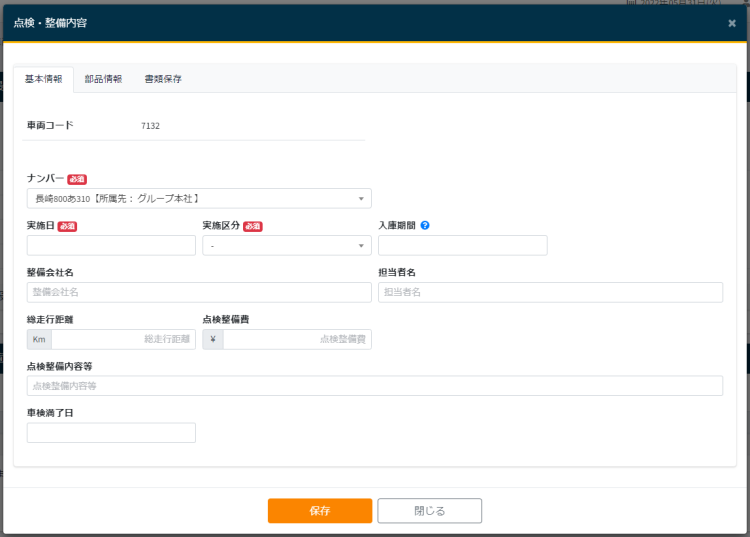Screen dimensions: 750x537
Task: Focus the 実施日 date field
Action: 111,246
